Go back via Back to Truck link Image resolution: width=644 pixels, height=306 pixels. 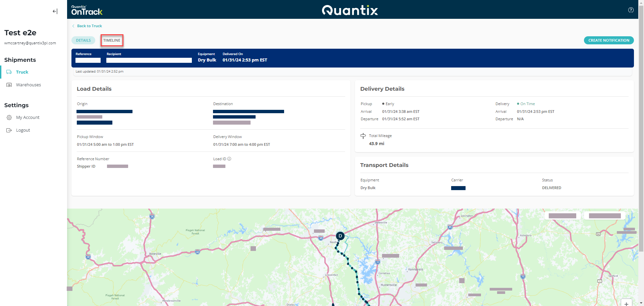tap(89, 26)
